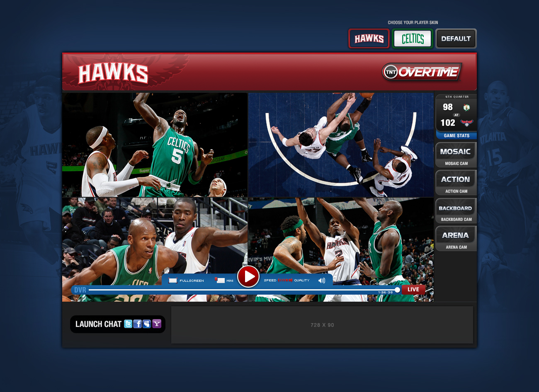This screenshot has width=539, height=392.
Task: Adjust the speed/quality red bar meter
Action: coord(285,281)
